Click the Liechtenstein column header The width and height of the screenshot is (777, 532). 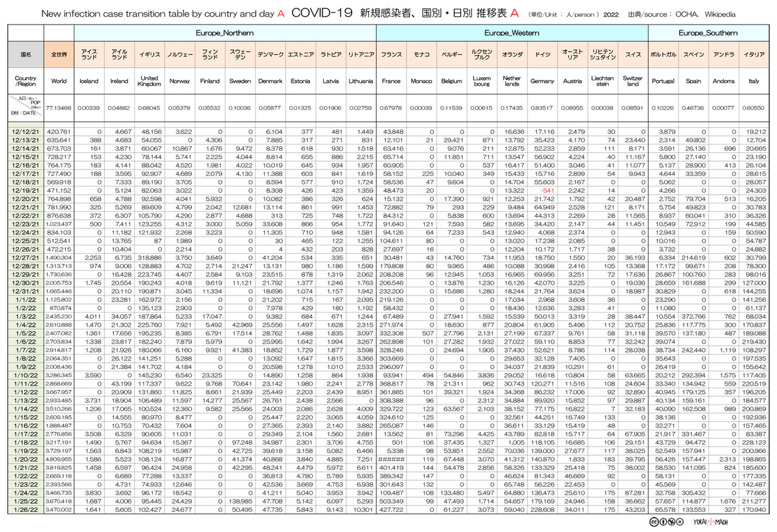[603, 82]
